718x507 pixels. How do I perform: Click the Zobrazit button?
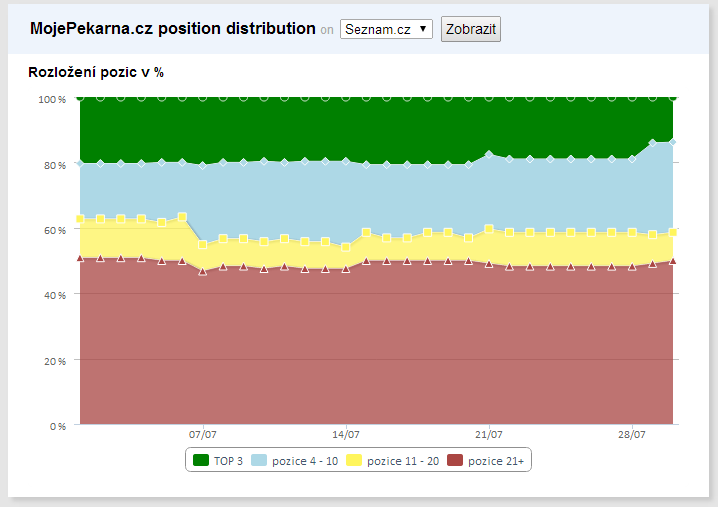471,29
